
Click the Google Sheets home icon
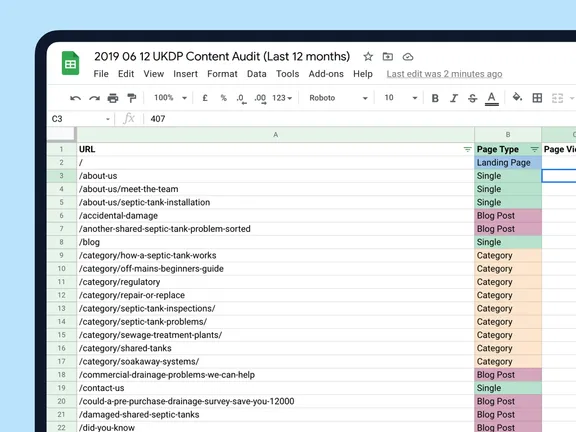coord(70,63)
